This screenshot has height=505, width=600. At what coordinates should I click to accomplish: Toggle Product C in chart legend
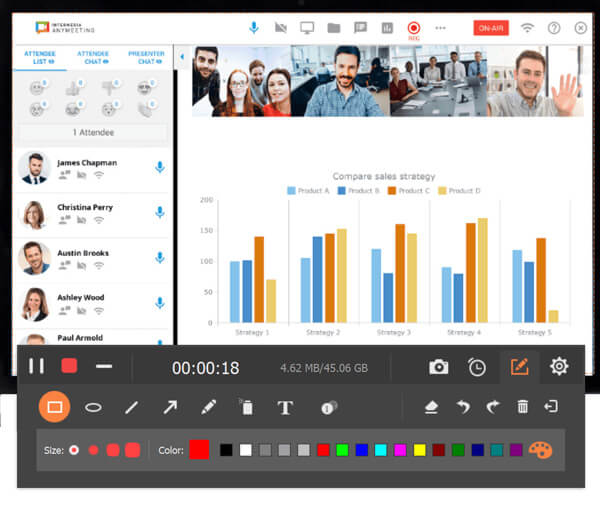[x=409, y=191]
